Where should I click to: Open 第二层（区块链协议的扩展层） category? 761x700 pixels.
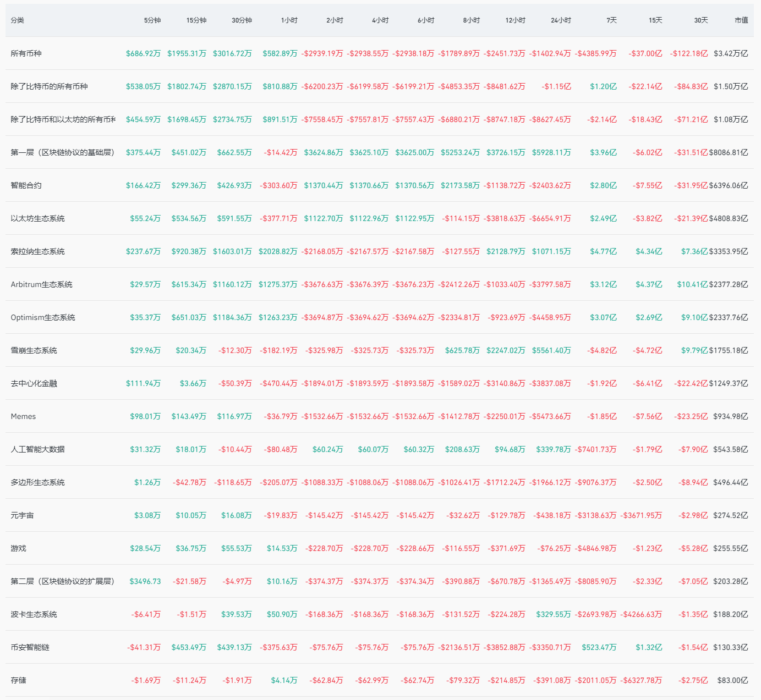coord(63,581)
